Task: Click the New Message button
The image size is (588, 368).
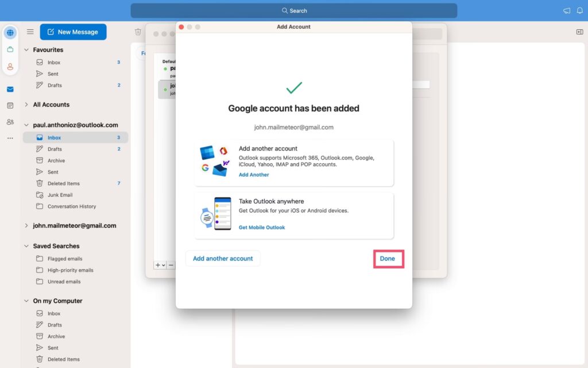Action: (73, 32)
